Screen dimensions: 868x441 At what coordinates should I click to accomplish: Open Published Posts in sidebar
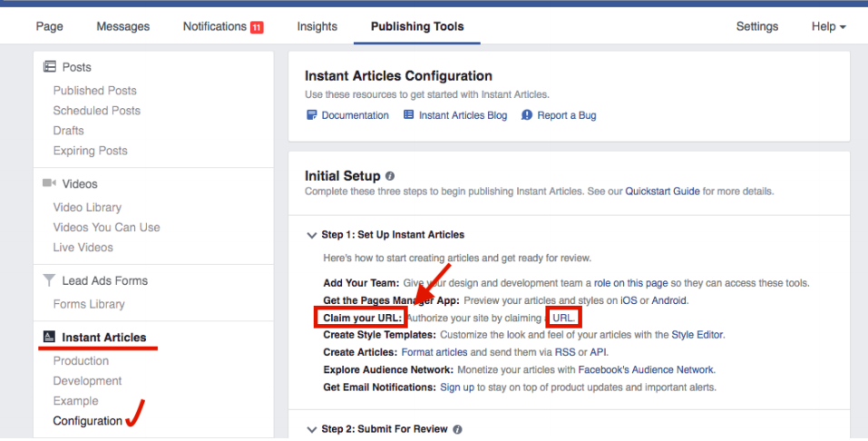[x=94, y=91]
